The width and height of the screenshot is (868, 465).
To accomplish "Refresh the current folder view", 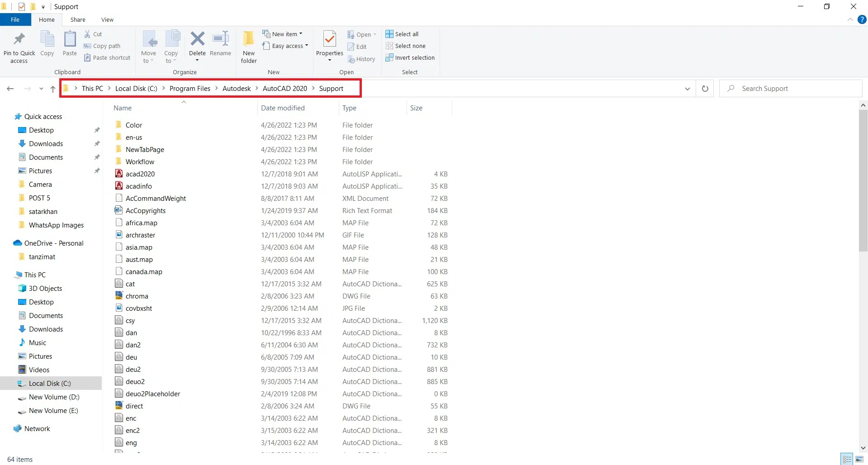I will pyautogui.click(x=705, y=89).
